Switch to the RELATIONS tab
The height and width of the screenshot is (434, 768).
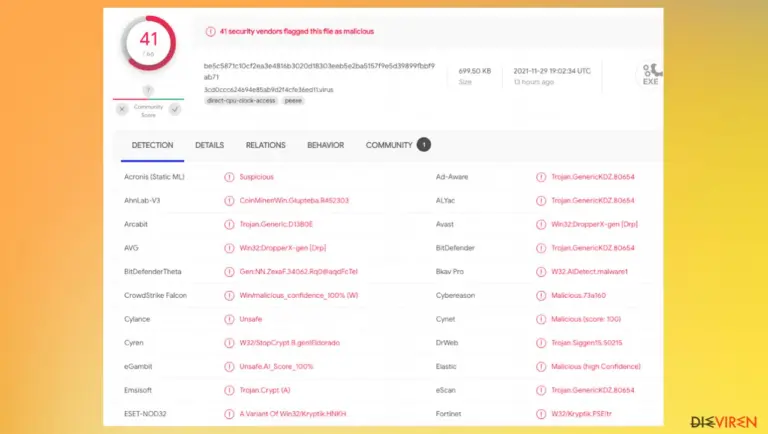(265, 145)
